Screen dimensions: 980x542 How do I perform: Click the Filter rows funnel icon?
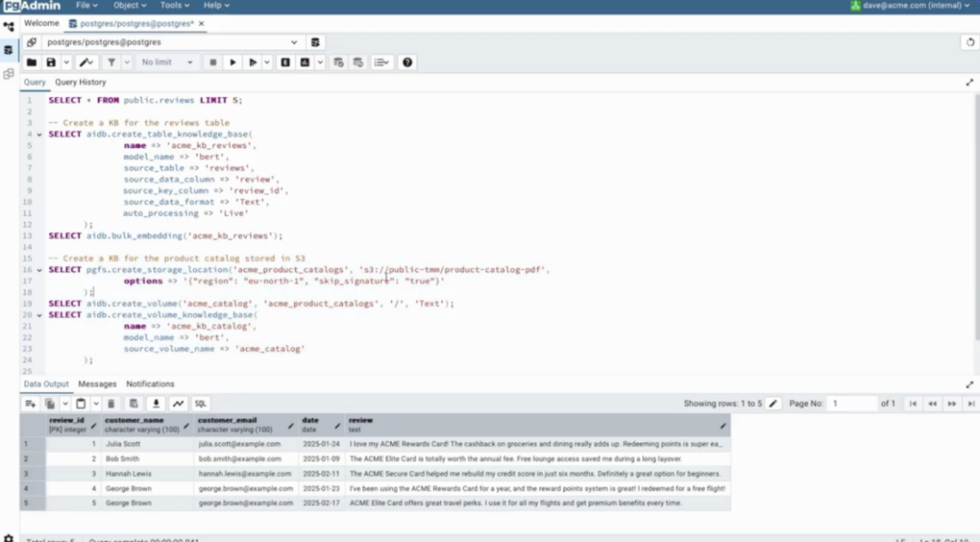coord(112,63)
